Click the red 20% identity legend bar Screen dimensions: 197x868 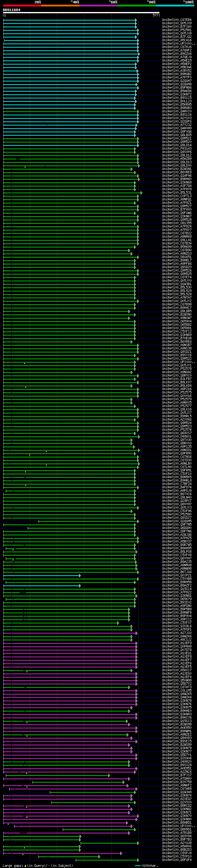[22, 6]
